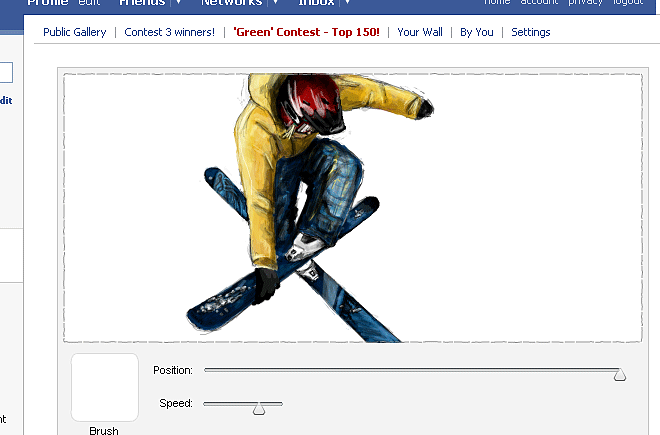Open the privacy link in header
Image resolution: width=660 pixels, height=435 pixels.
(585, 3)
